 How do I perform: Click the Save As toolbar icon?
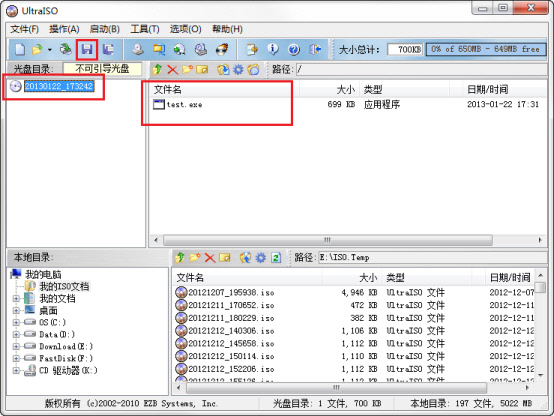(108, 49)
